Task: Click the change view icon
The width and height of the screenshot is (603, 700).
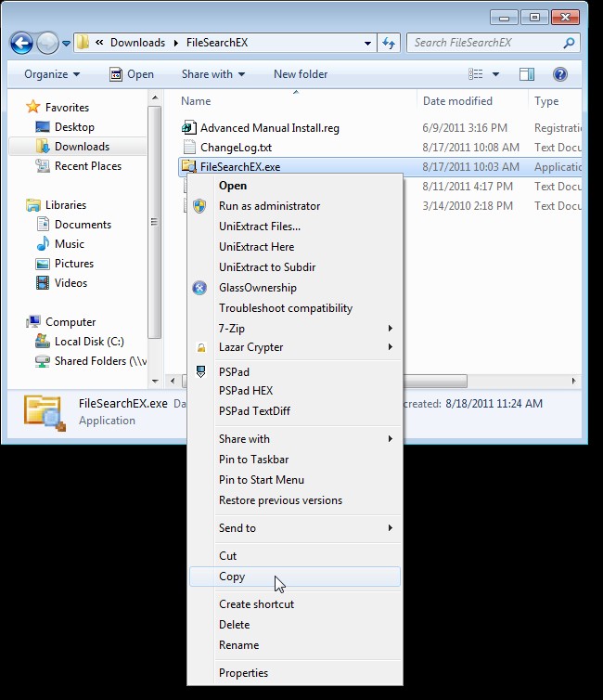Action: [x=475, y=74]
